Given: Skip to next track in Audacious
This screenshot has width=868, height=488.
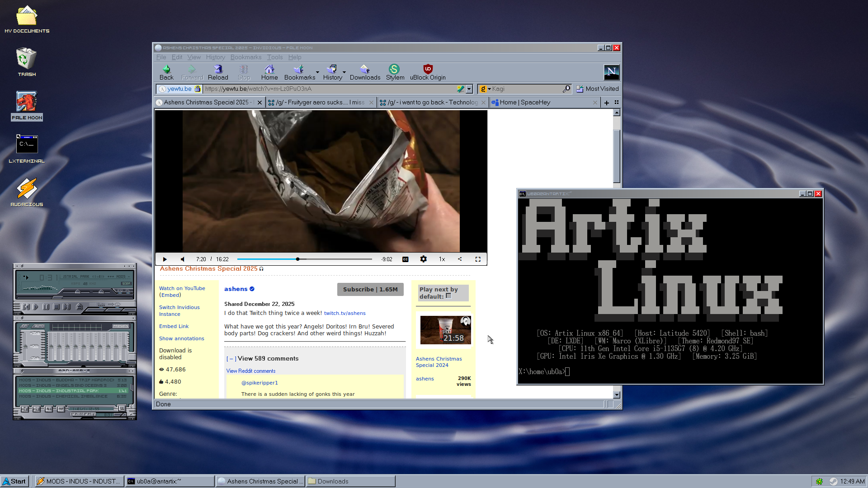Looking at the screenshot, I should tap(66, 307).
